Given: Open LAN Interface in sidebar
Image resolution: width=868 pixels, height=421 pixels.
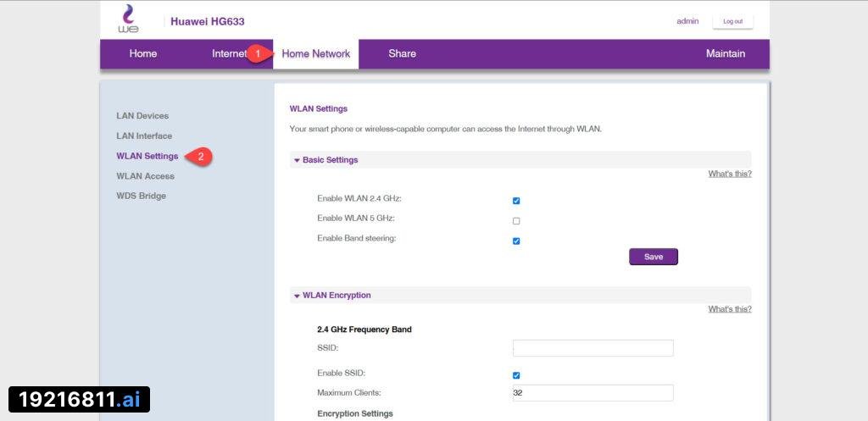Looking at the screenshot, I should point(144,136).
